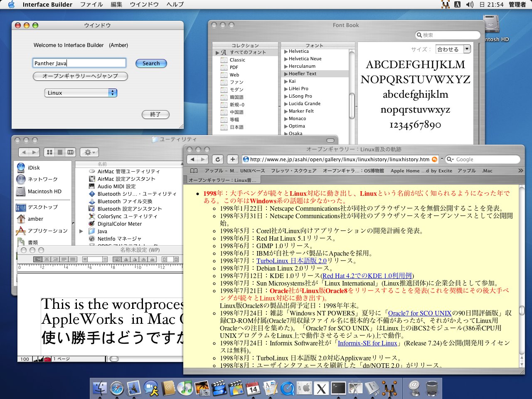This screenshot has width=532, height=399.
Task: Open Terminal from the Dock
Action: click(339, 388)
